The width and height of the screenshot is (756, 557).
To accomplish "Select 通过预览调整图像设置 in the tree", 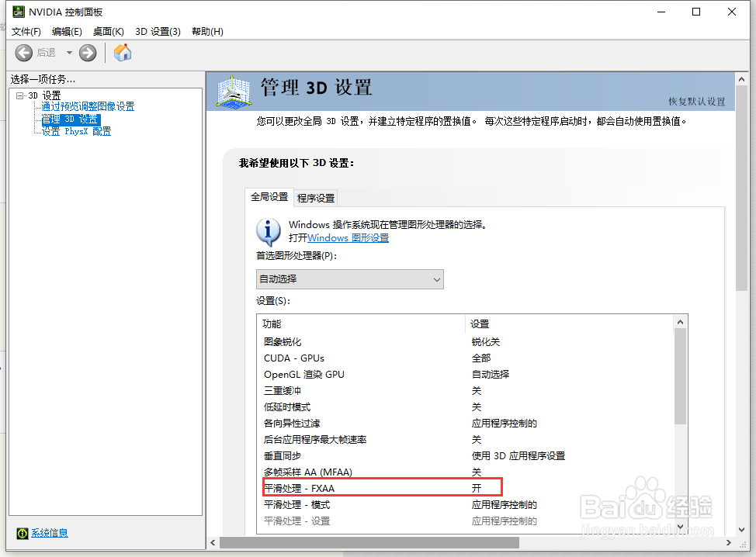I will click(88, 106).
